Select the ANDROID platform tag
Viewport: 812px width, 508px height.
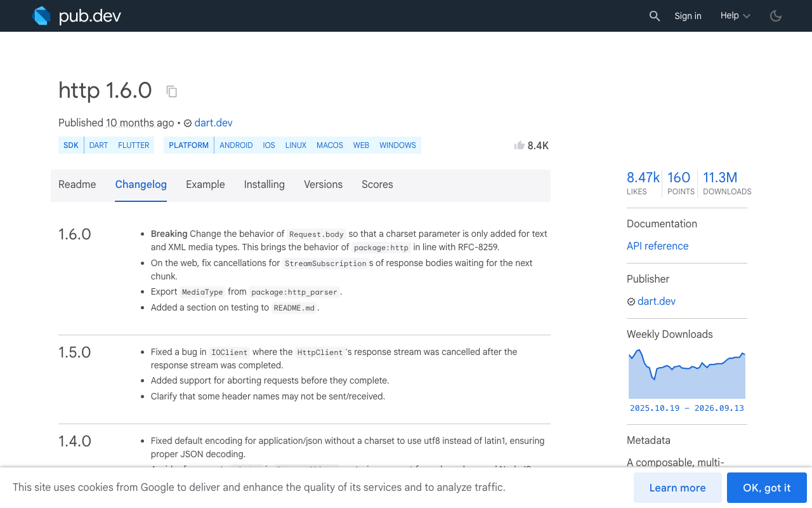[236, 145]
